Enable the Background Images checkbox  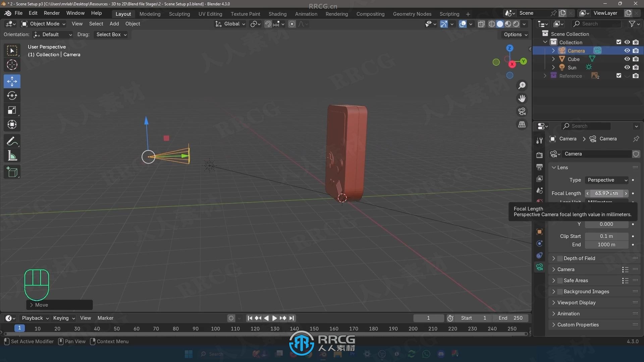560,292
